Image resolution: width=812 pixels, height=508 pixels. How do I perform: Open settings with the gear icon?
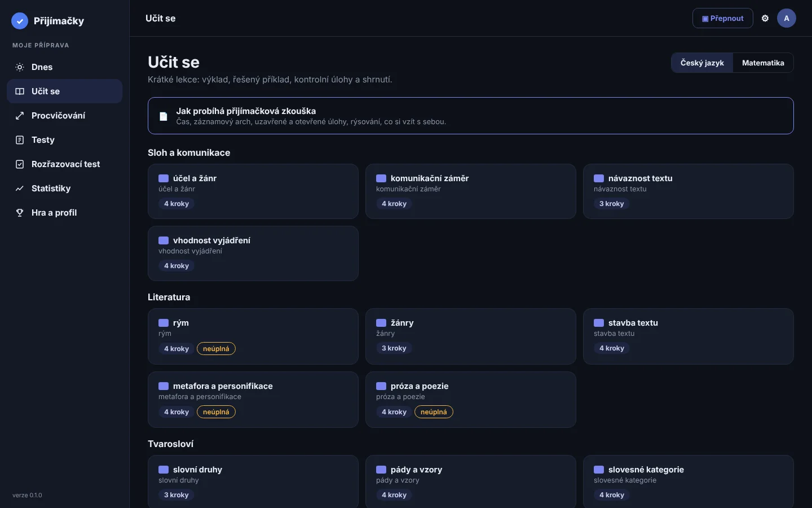[765, 18]
